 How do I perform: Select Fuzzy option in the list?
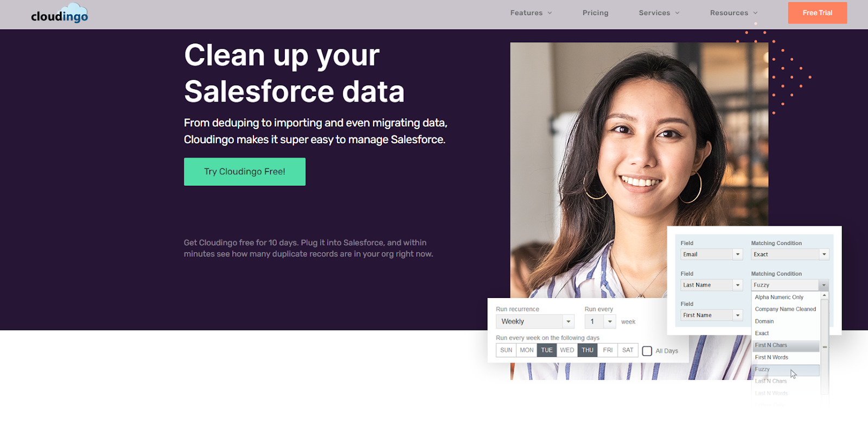pos(786,369)
